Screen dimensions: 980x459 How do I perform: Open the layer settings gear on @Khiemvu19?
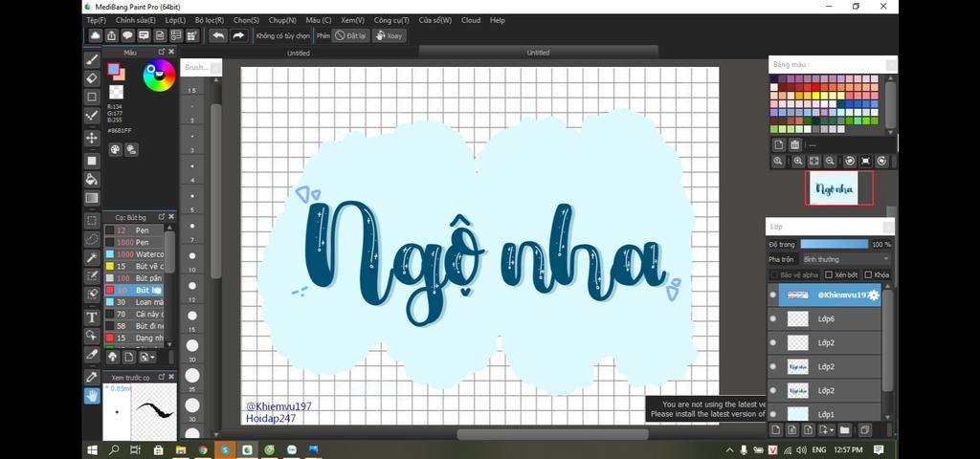(873, 295)
